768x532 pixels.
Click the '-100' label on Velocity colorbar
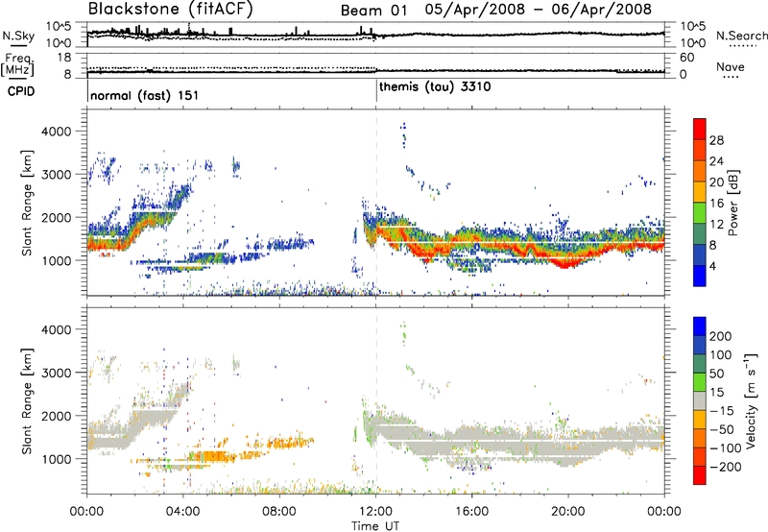click(x=726, y=448)
